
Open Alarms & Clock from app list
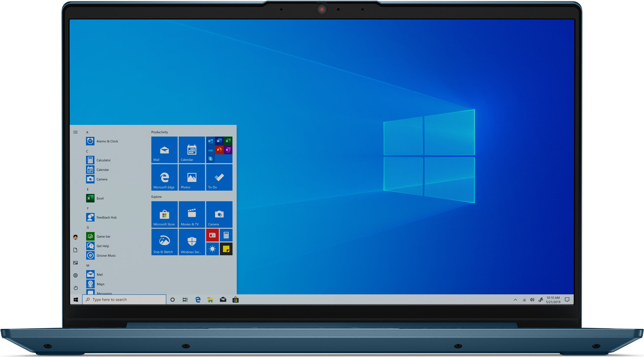tap(102, 141)
